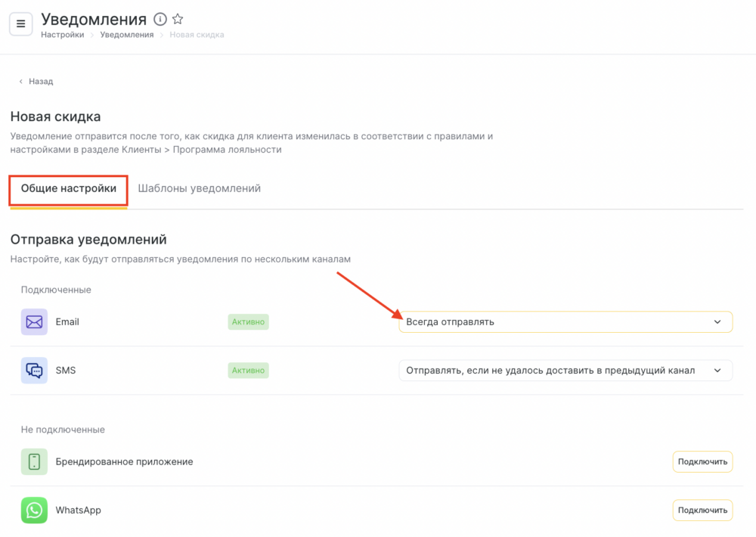The height and width of the screenshot is (537, 756).
Task: Click the SMS chat bubbles icon
Action: 34,370
